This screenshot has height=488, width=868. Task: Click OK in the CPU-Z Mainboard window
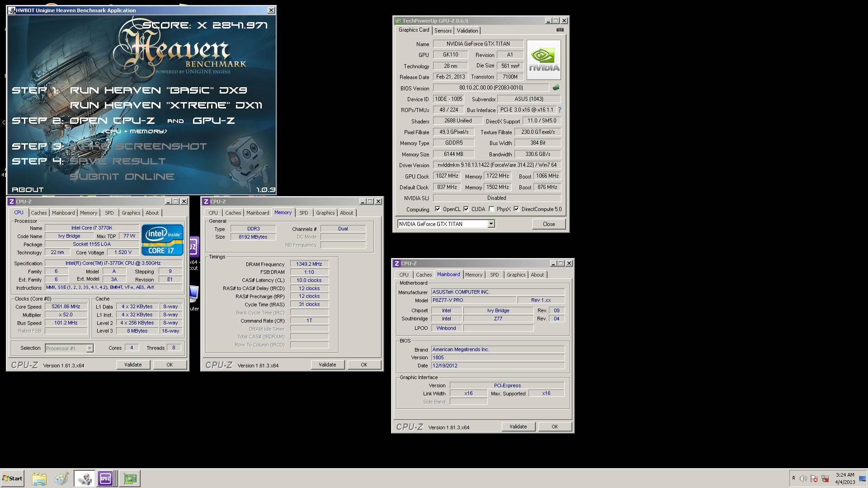tap(555, 427)
